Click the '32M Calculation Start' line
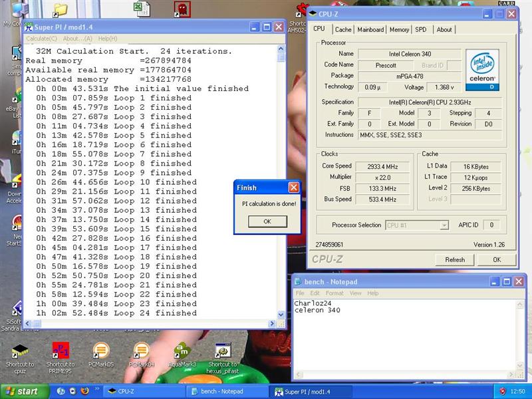This screenshot has height=399, width=532. point(134,51)
